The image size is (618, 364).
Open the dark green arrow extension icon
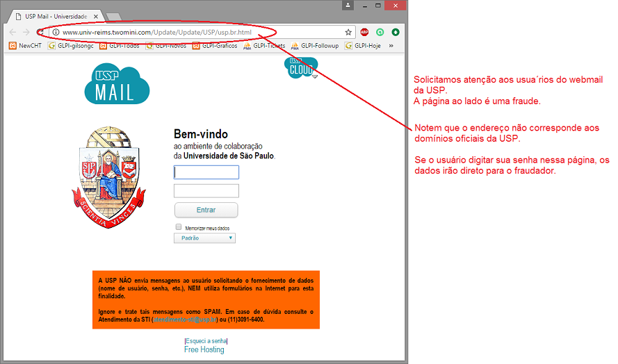396,33
